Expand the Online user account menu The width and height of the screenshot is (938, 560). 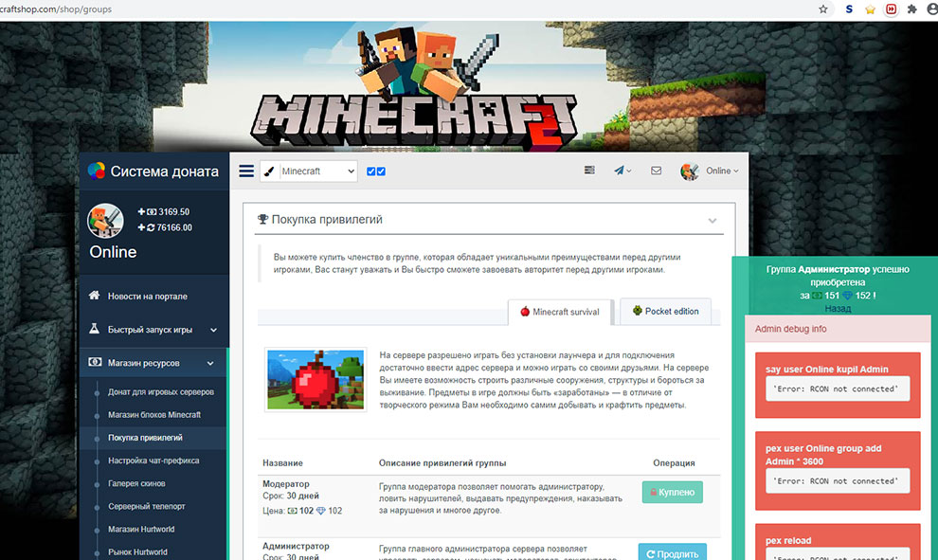coord(711,172)
